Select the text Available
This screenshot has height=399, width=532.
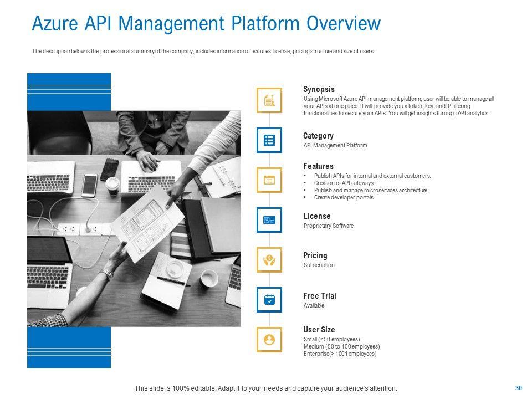(x=314, y=305)
